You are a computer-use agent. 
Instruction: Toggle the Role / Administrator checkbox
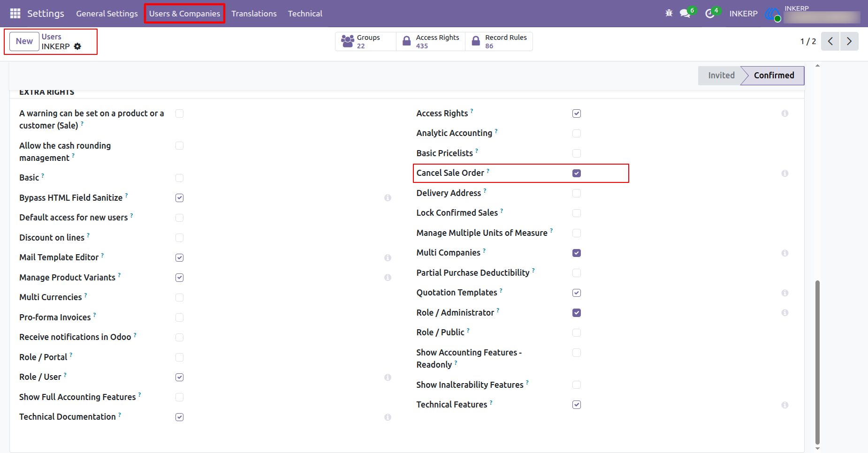pos(577,313)
